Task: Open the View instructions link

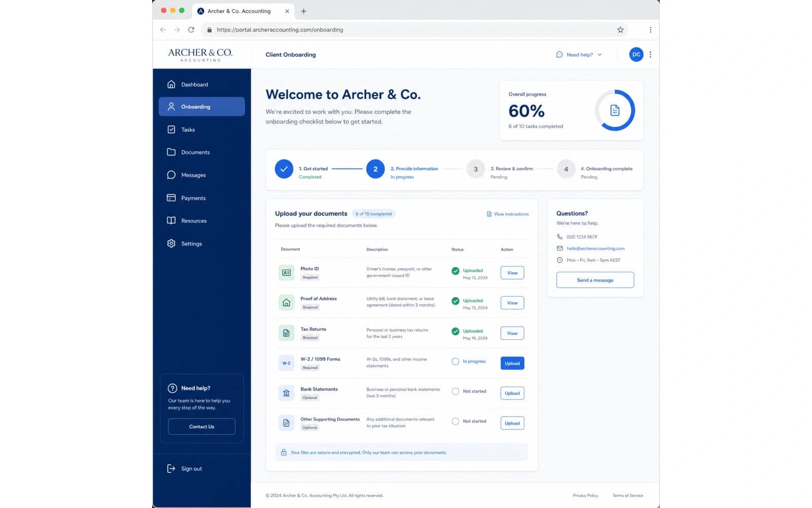Action: (507, 214)
